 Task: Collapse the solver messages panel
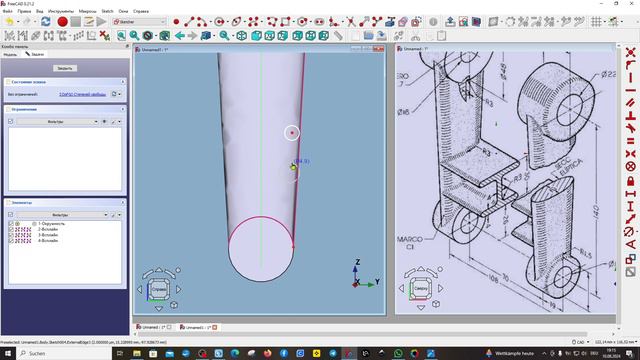[122, 82]
